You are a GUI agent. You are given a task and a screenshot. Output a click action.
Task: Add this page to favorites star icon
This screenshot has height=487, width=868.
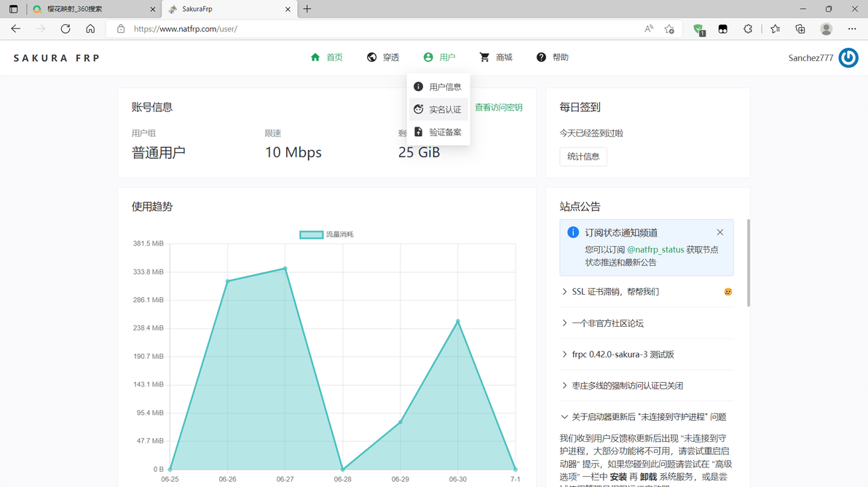[x=669, y=29]
